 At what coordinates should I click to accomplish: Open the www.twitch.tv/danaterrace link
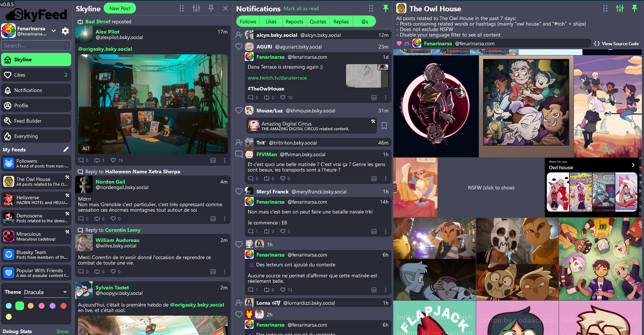(277, 78)
